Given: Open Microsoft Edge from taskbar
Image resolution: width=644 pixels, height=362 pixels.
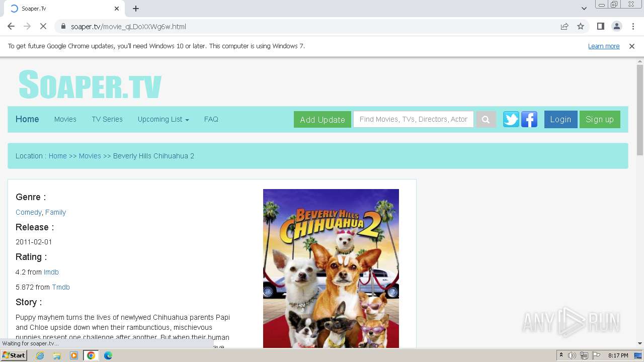Looking at the screenshot, I should click(x=108, y=355).
